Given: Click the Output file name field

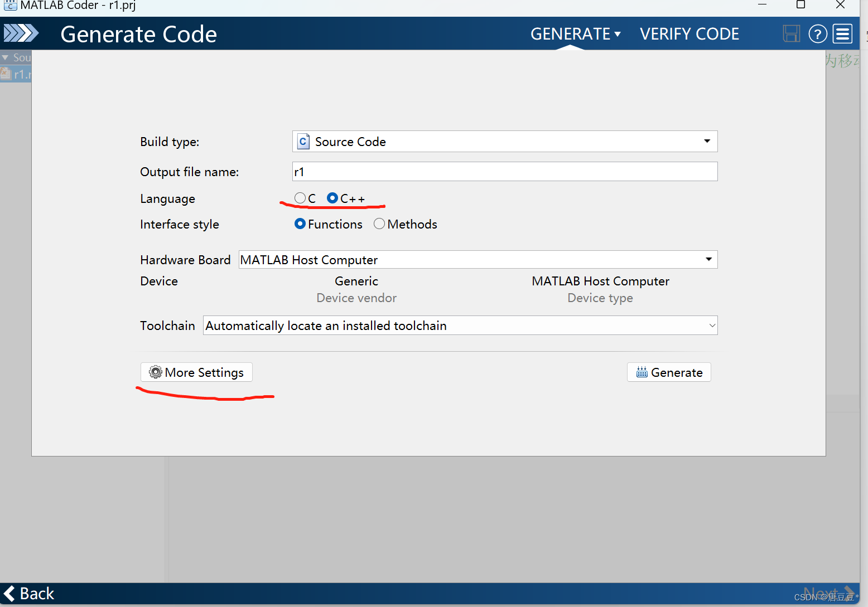Looking at the screenshot, I should click(505, 172).
